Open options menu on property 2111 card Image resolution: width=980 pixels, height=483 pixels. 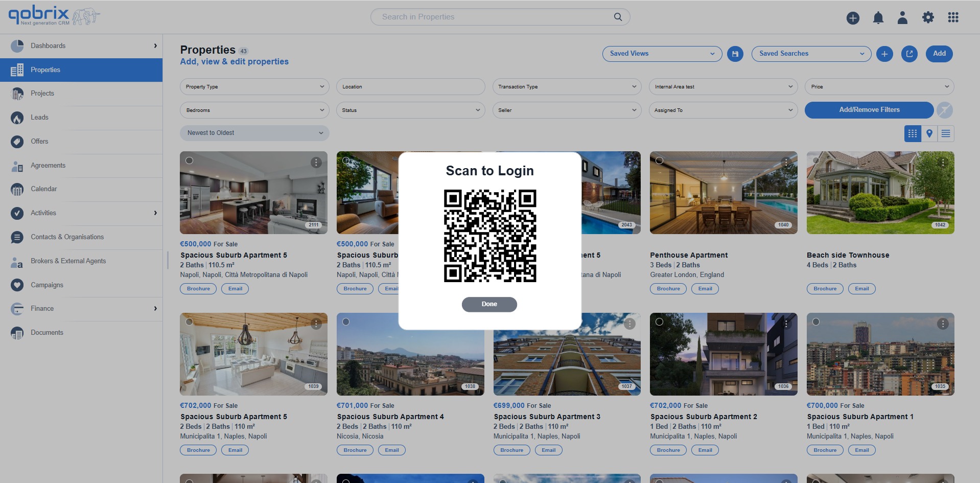(x=316, y=163)
